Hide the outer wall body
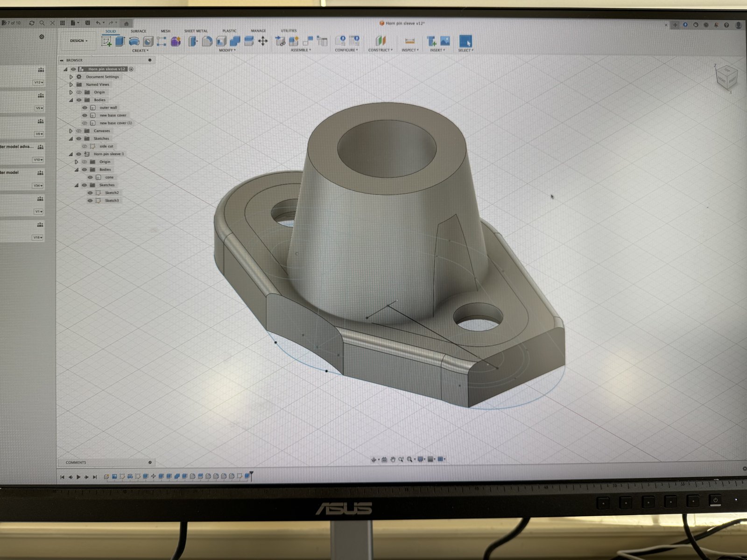The height and width of the screenshot is (560, 747). click(x=85, y=108)
